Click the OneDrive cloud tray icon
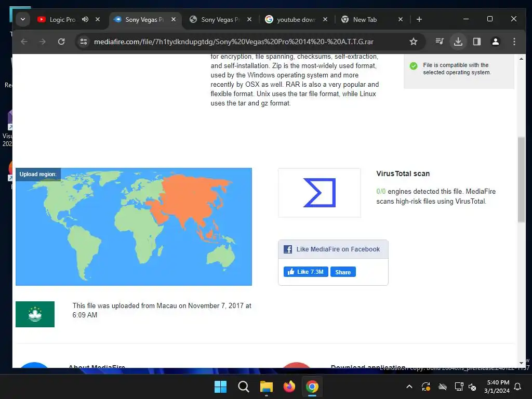 tap(443, 387)
